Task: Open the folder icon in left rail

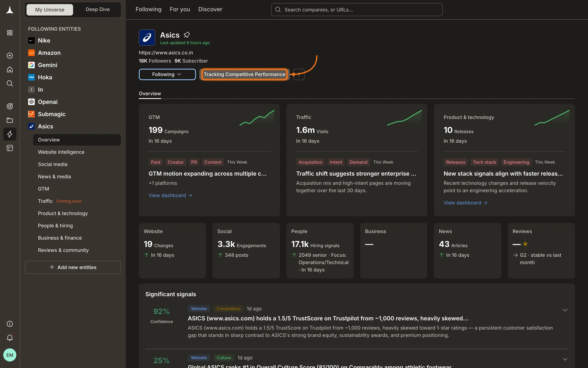Action: pyautogui.click(x=10, y=120)
